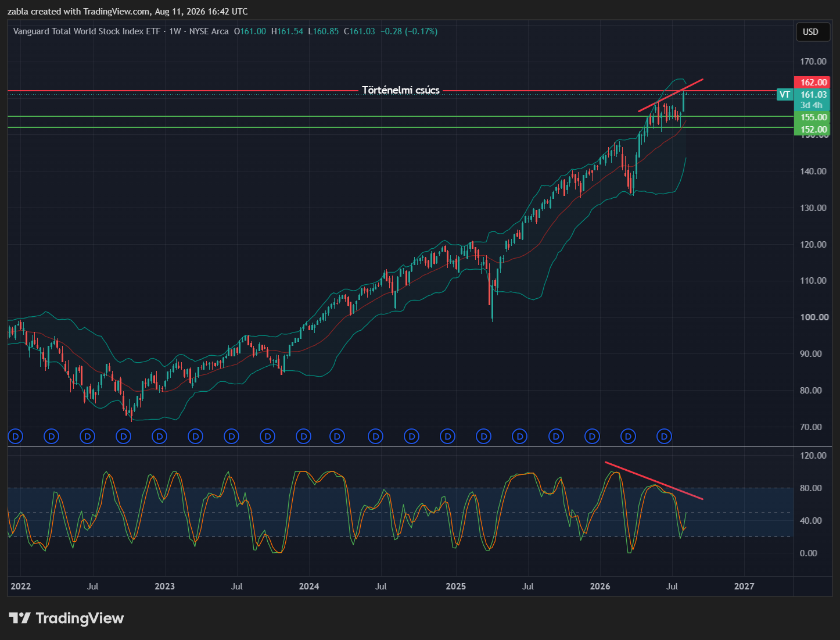Select the June 2022 dividend marker
Viewport: 840px width, 640px height.
click(87, 436)
